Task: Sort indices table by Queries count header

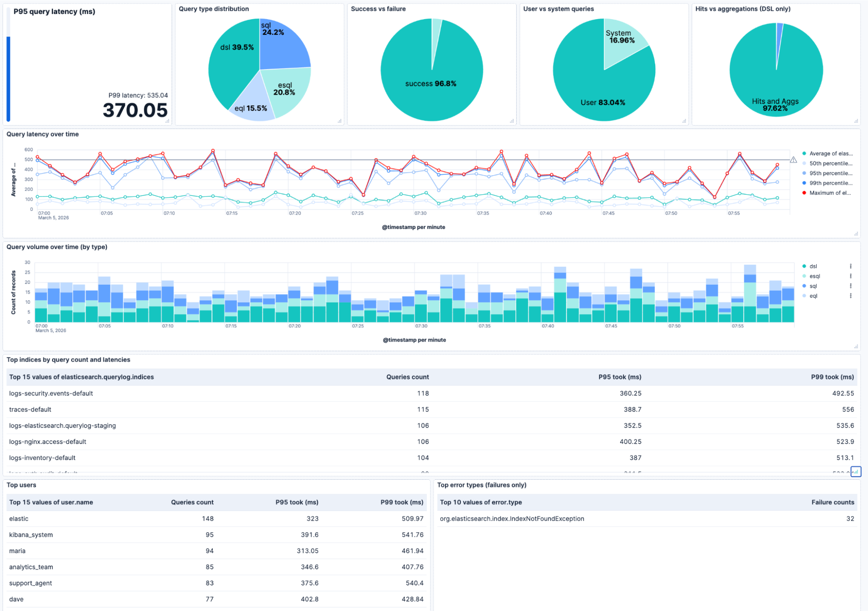Action: (x=407, y=377)
